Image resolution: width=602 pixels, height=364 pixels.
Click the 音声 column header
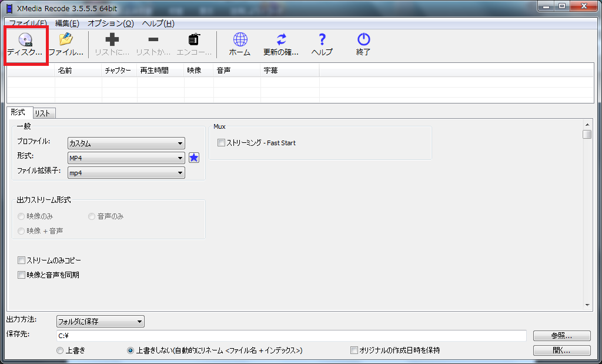238,71
